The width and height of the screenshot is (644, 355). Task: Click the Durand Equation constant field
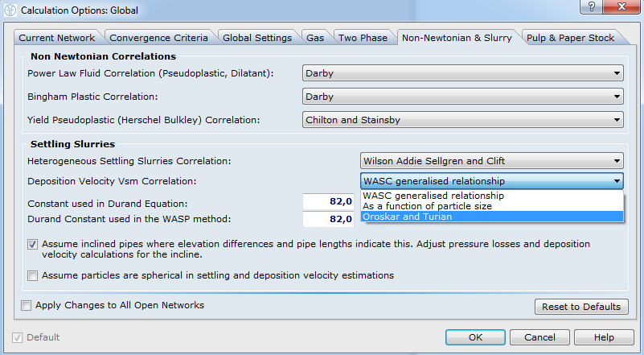pyautogui.click(x=329, y=201)
